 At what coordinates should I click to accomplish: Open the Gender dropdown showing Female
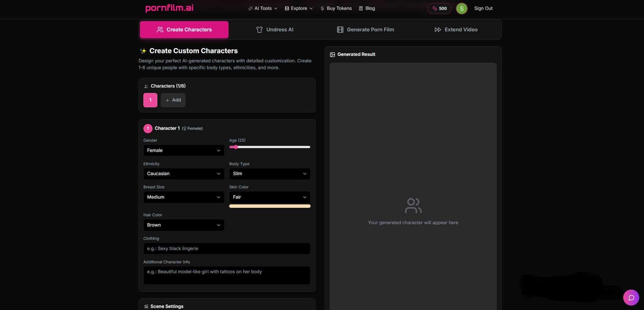(184, 151)
